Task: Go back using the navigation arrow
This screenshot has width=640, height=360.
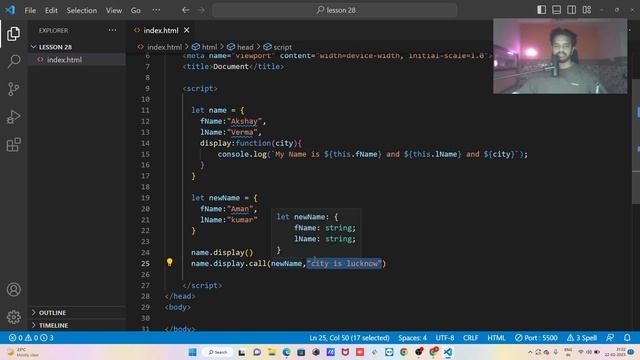Action: (x=185, y=10)
